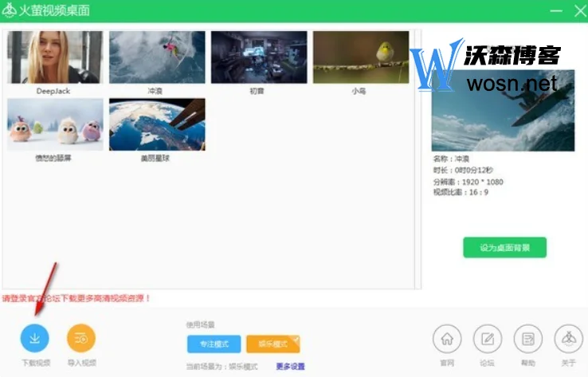This screenshot has width=588, height=377.
Task: Click the red forum login download notice
Action: (76, 298)
